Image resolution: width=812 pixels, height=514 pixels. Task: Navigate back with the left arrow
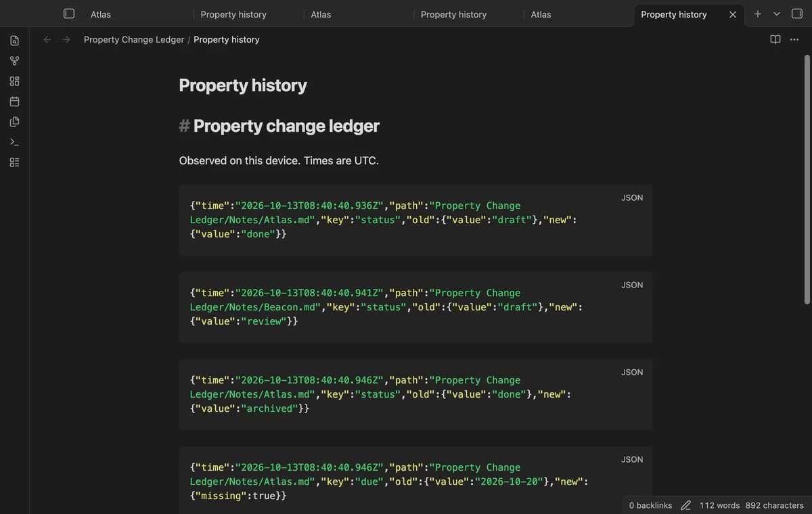click(47, 39)
